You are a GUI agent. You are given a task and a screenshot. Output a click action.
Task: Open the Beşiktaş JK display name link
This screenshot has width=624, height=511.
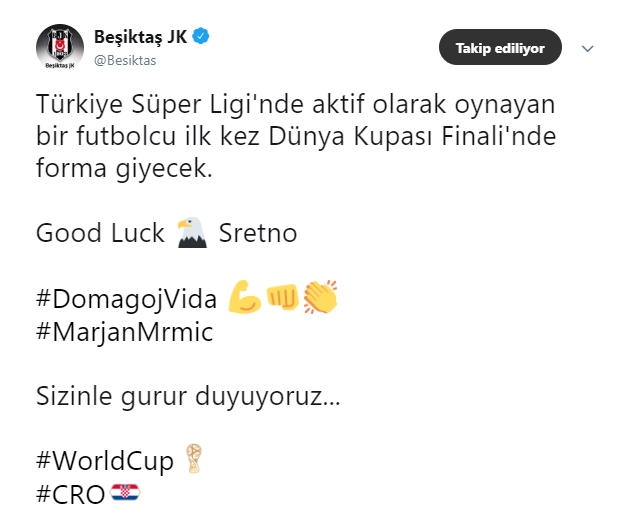click(139, 37)
